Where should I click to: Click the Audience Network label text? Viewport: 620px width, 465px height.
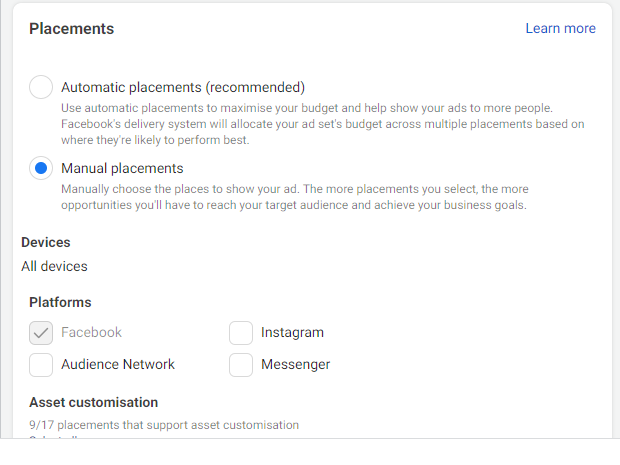click(x=118, y=364)
